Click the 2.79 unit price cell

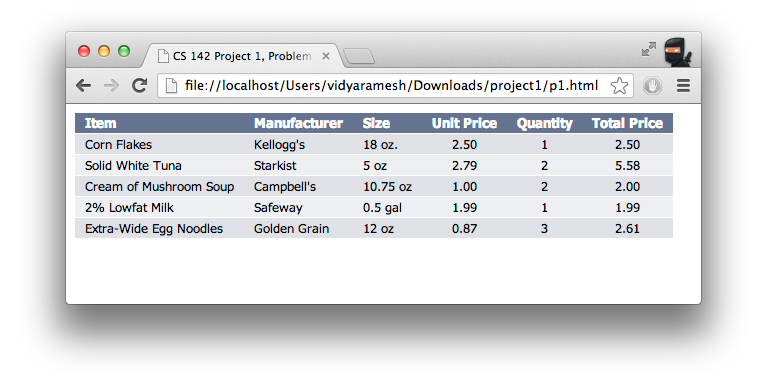(464, 166)
